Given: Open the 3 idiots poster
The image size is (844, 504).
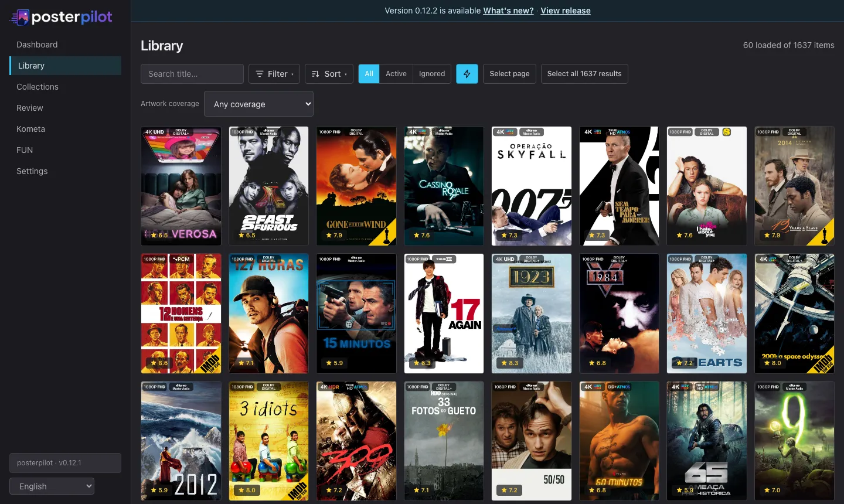Looking at the screenshot, I should (268, 441).
